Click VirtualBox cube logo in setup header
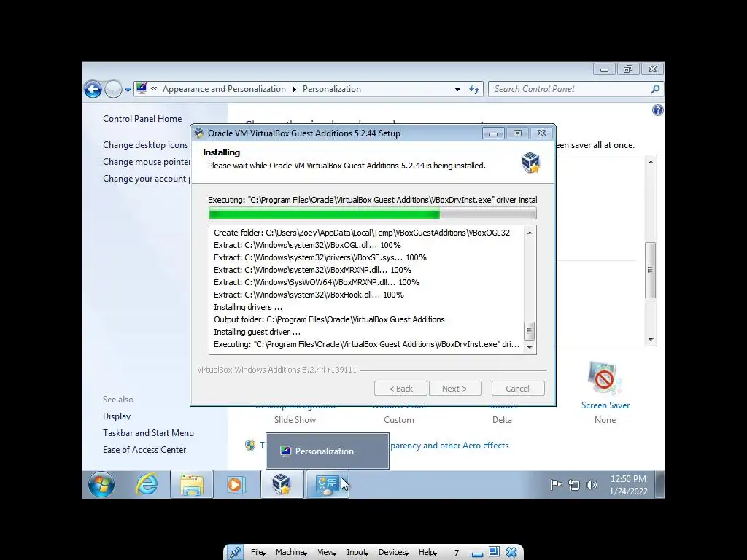747x560 pixels. [530, 163]
